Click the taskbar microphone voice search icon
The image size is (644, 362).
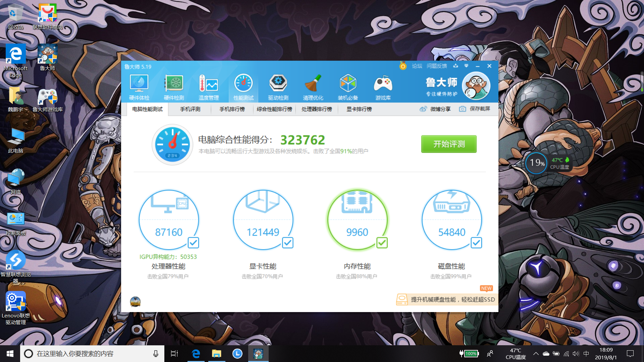point(156,354)
